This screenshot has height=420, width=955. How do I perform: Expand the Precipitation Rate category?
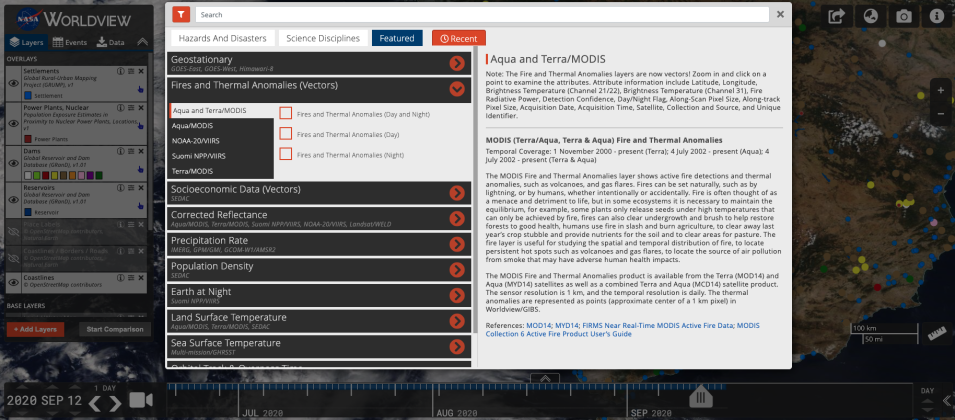(x=457, y=244)
